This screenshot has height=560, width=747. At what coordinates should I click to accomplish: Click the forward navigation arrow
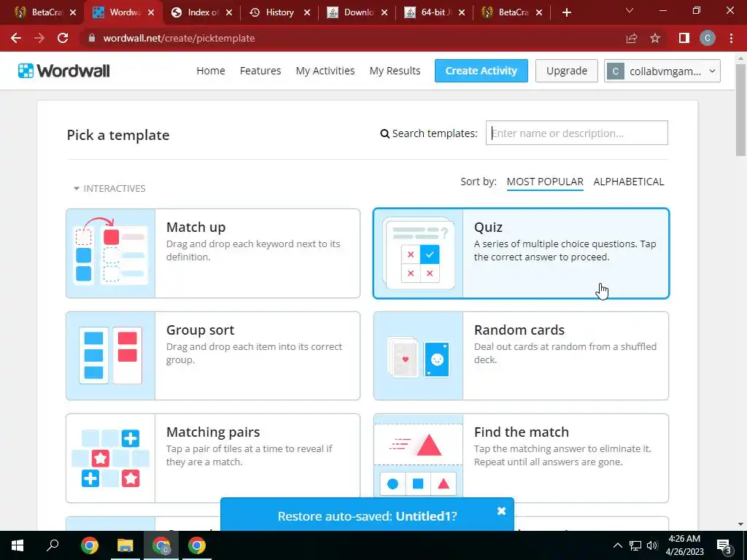(39, 38)
